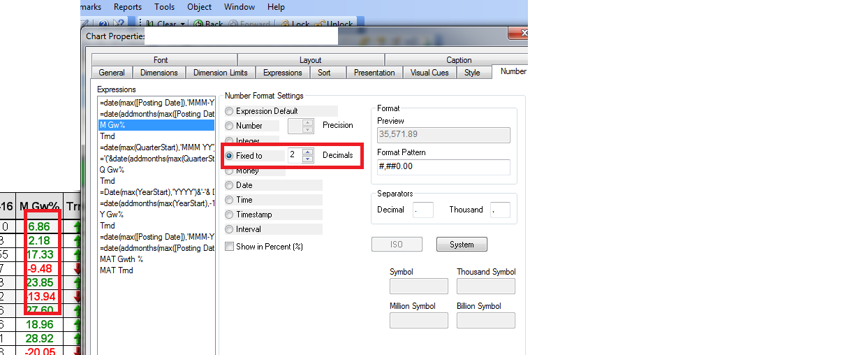Viewport: 868px width, 355px height.
Task: Click the 28.92 cell in the table
Action: tap(40, 339)
